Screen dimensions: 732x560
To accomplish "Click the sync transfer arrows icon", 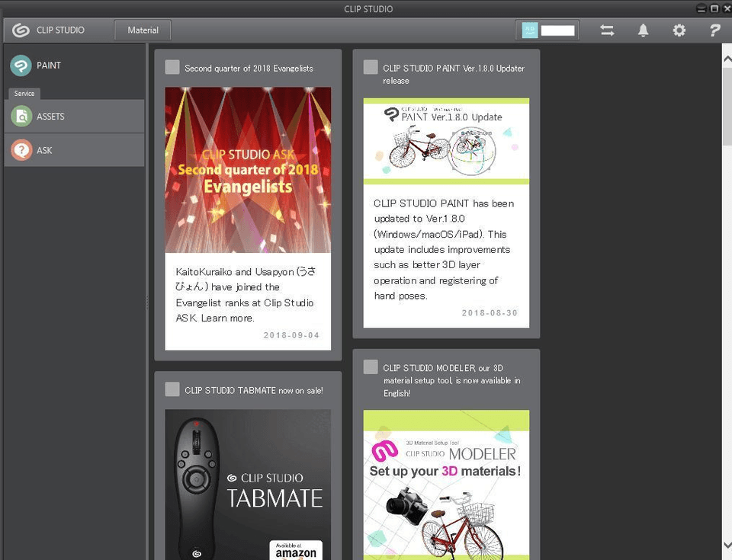I will 607,30.
